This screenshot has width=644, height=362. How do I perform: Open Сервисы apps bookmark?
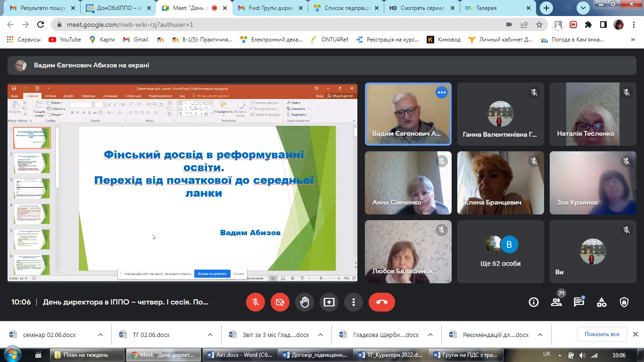(24, 40)
